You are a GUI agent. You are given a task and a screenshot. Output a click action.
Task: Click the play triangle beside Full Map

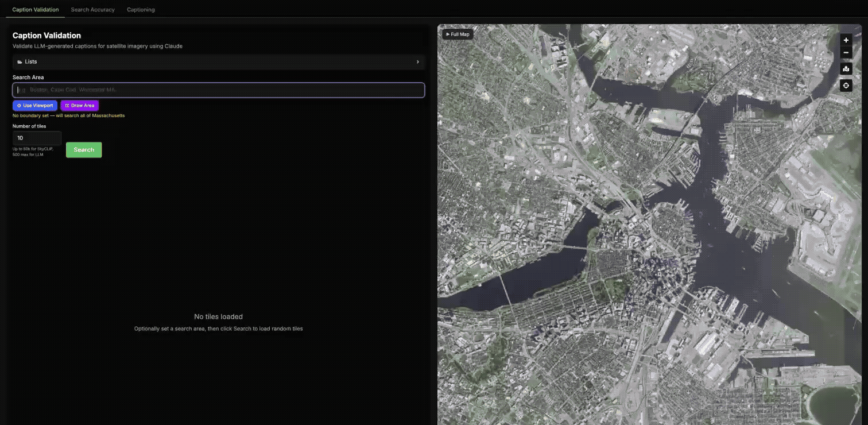click(x=448, y=34)
